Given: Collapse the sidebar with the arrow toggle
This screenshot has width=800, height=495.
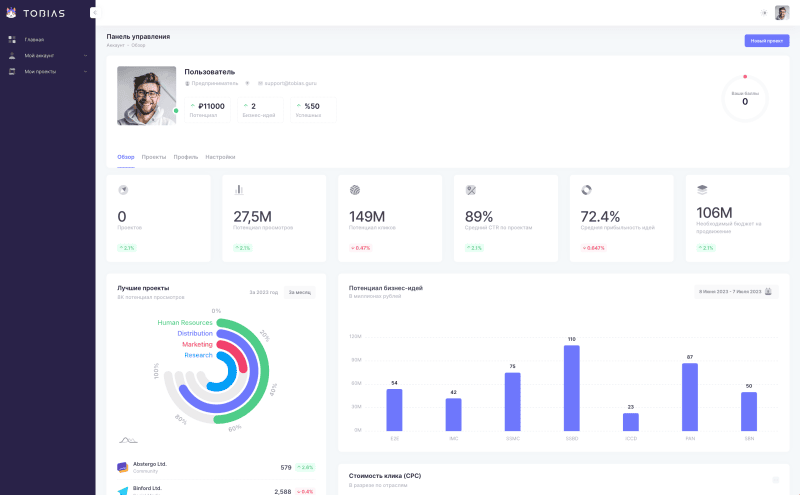Looking at the screenshot, I should point(92,13).
